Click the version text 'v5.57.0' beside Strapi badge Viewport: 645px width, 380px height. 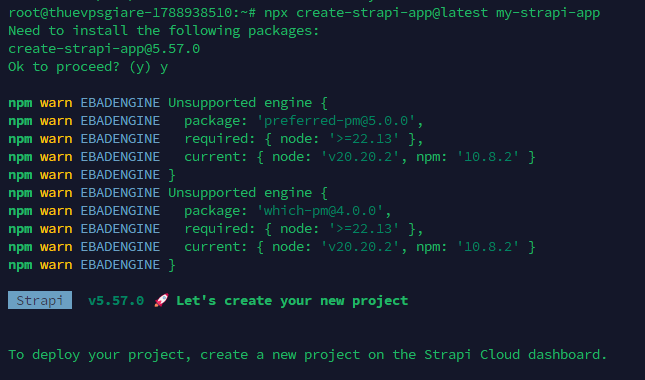[x=116, y=301]
